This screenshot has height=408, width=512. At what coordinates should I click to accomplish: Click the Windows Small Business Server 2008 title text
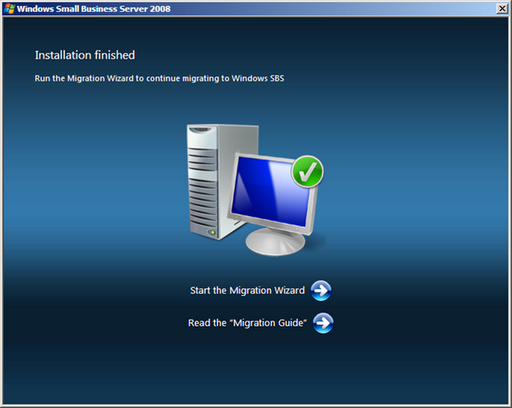94,9
